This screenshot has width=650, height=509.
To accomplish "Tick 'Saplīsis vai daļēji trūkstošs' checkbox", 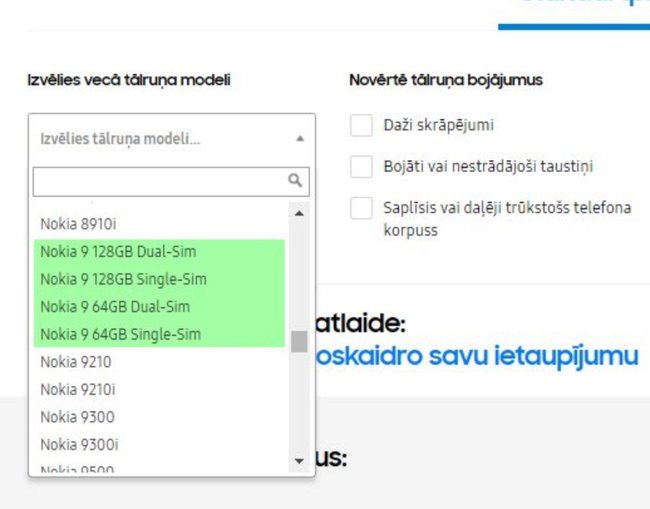I will pyautogui.click(x=361, y=208).
